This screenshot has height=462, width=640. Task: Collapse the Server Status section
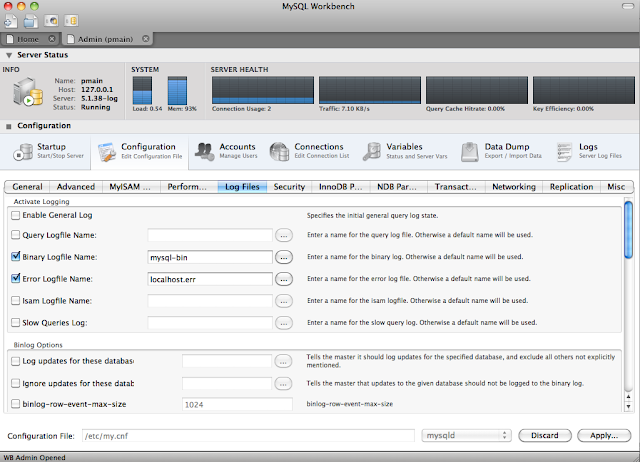[9, 55]
